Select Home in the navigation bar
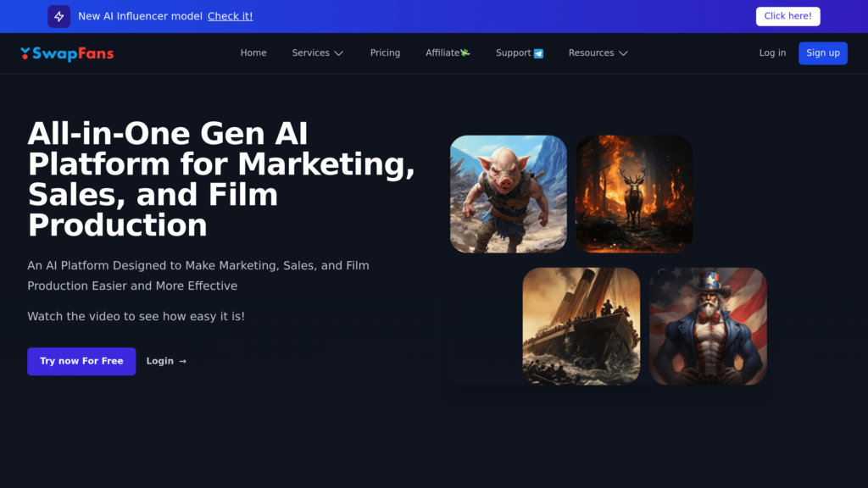This screenshot has height=488, width=868. coord(253,53)
